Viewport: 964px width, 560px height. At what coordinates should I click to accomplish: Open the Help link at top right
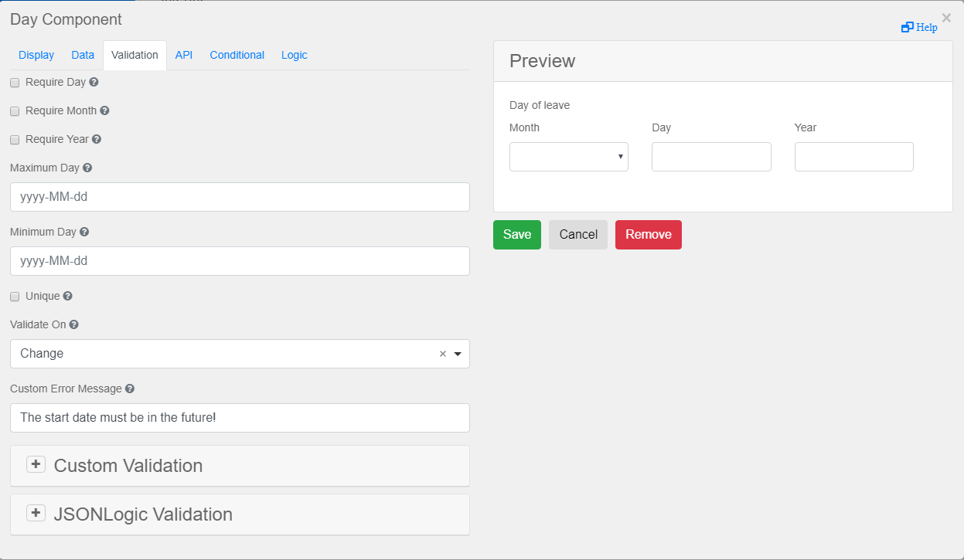[919, 27]
